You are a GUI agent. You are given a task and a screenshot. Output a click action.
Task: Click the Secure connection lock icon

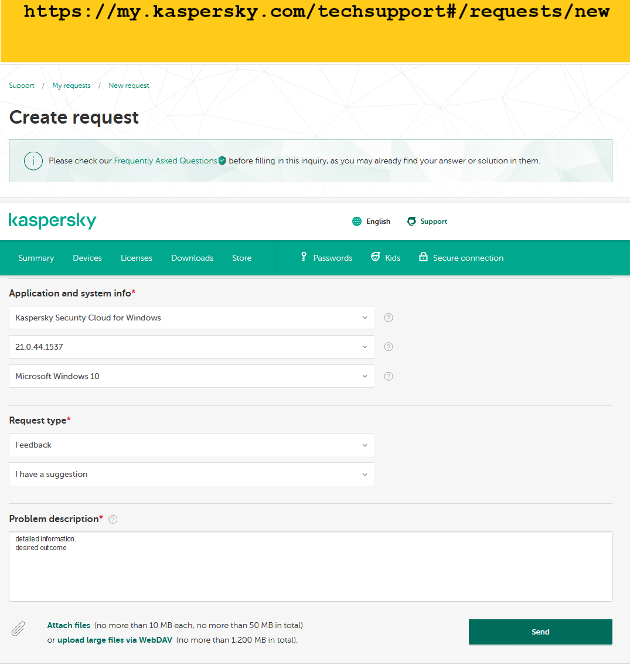(x=423, y=257)
